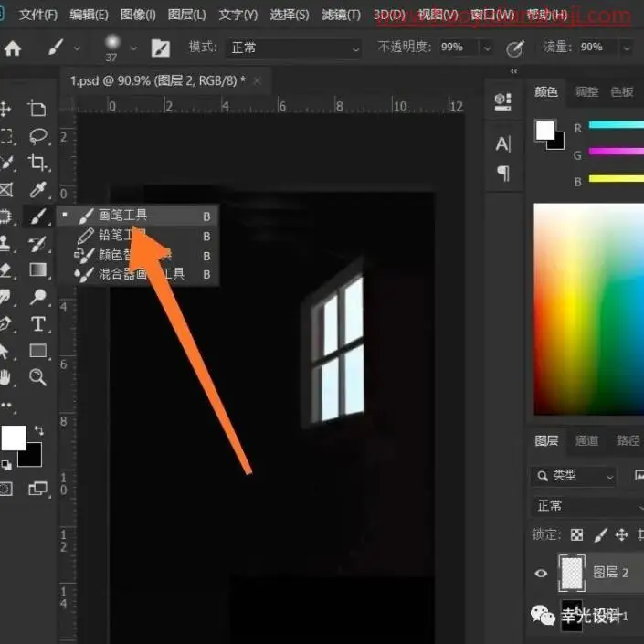Toggle the brush settings panel icon
Screen dimensions: 644x644
coord(161,48)
